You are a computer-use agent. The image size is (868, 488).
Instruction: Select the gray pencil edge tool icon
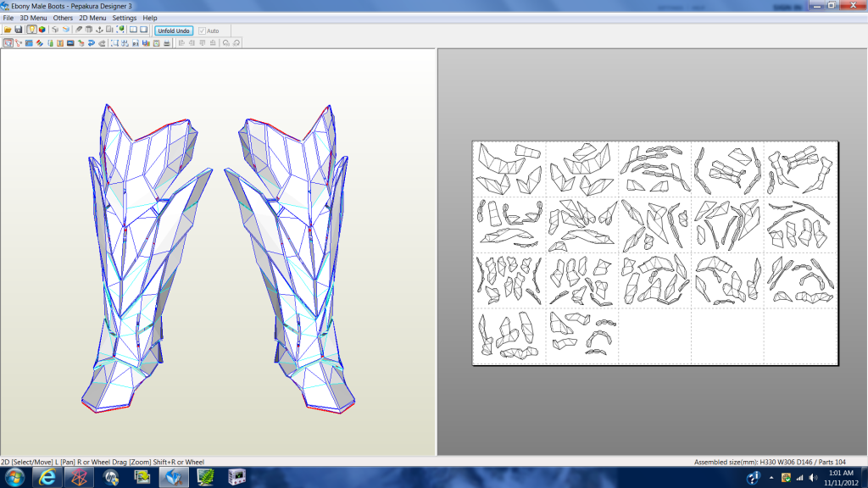point(79,30)
